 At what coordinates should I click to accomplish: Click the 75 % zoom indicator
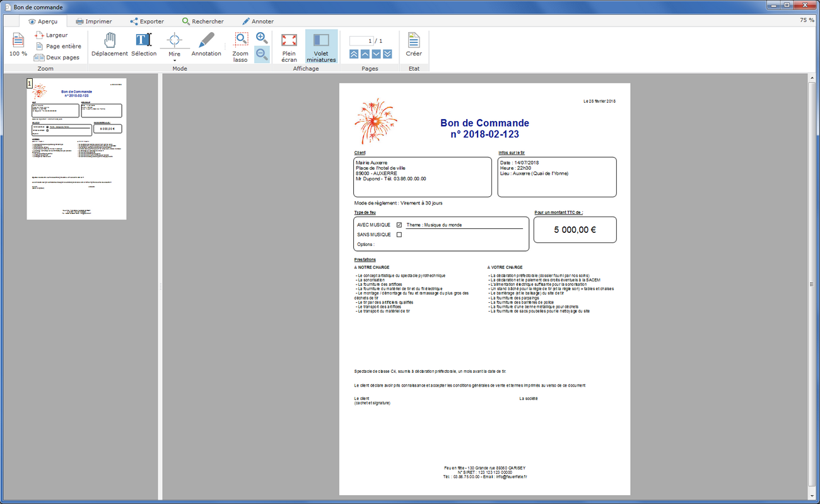click(x=807, y=20)
